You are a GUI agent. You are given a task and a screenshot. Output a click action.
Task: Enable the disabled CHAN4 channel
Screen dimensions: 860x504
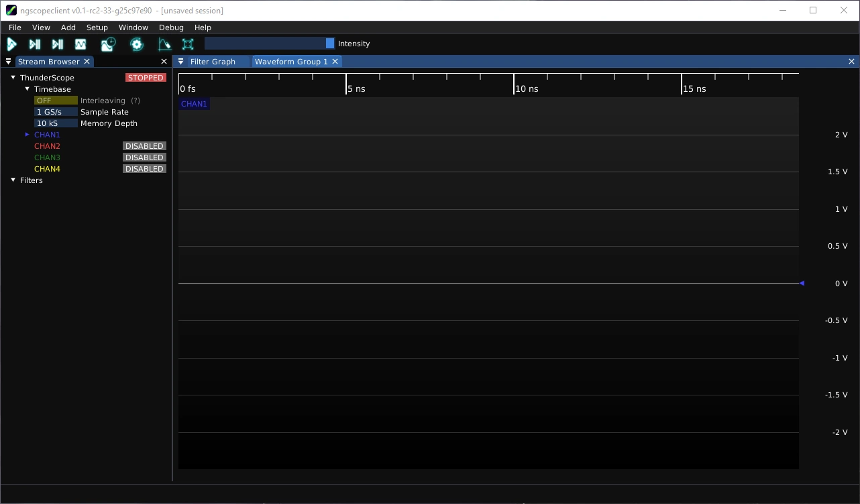[144, 168]
